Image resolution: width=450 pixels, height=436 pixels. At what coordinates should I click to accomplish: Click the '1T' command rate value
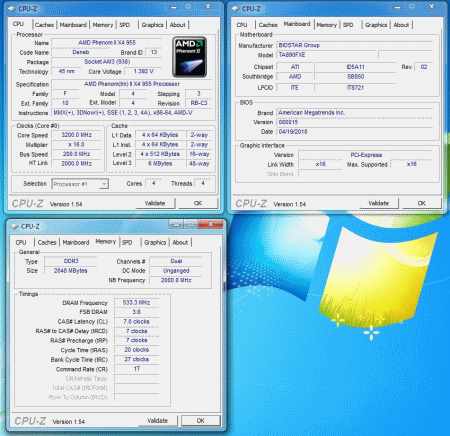click(x=136, y=369)
